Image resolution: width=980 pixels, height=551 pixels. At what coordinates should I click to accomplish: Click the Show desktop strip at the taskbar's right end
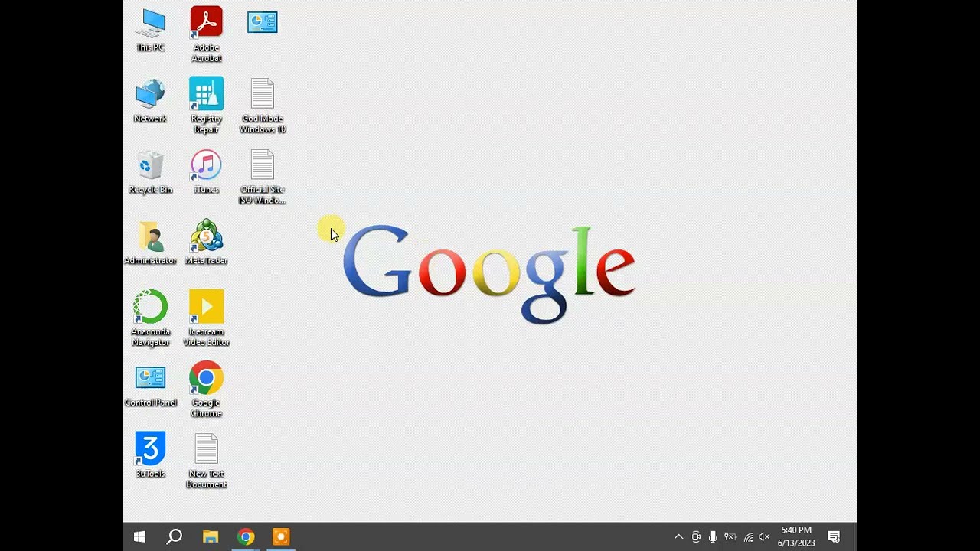pyautogui.click(x=854, y=537)
